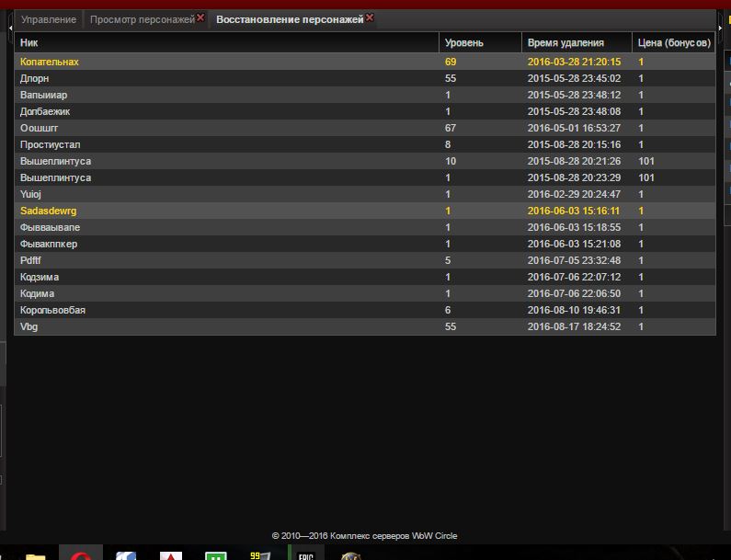Select the Восстановление персонажей tab

pos(290,19)
